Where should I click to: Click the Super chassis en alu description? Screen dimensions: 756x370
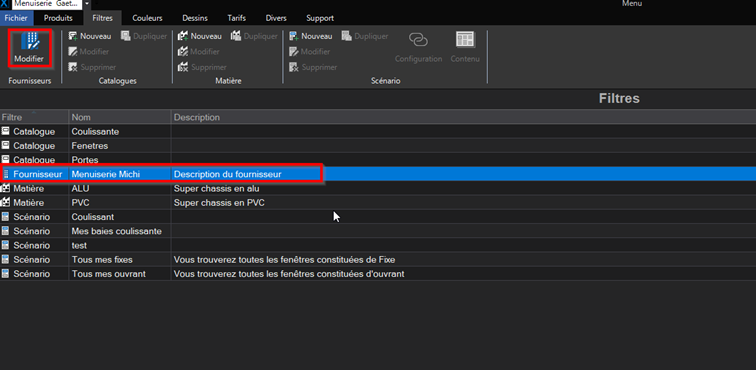pyautogui.click(x=216, y=189)
